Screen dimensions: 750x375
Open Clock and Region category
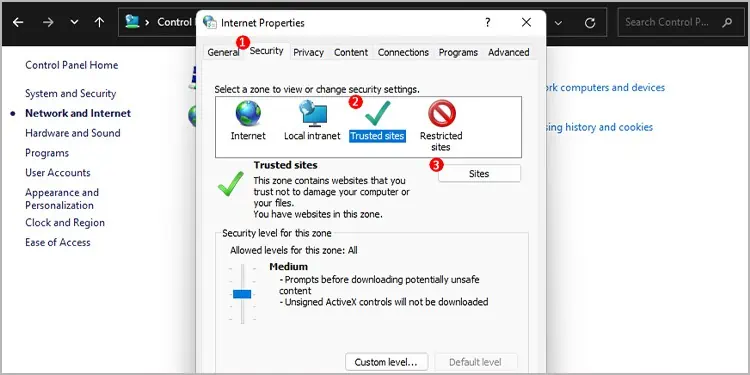(65, 223)
